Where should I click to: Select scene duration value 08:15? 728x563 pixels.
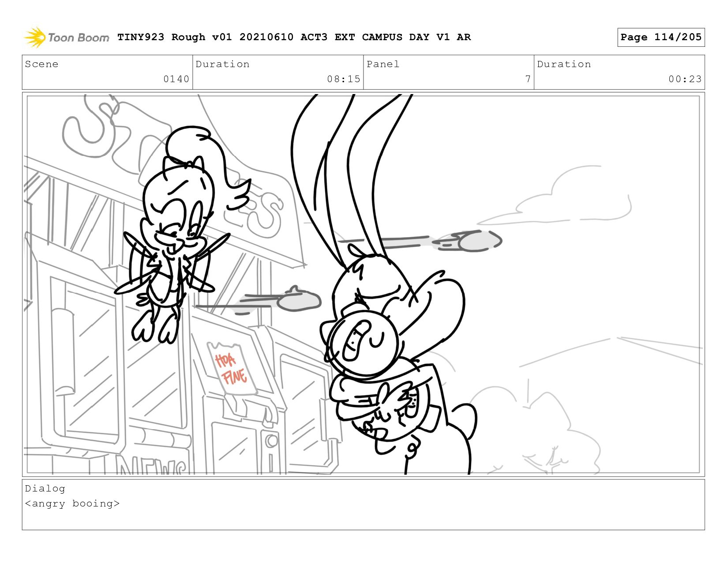tap(344, 79)
